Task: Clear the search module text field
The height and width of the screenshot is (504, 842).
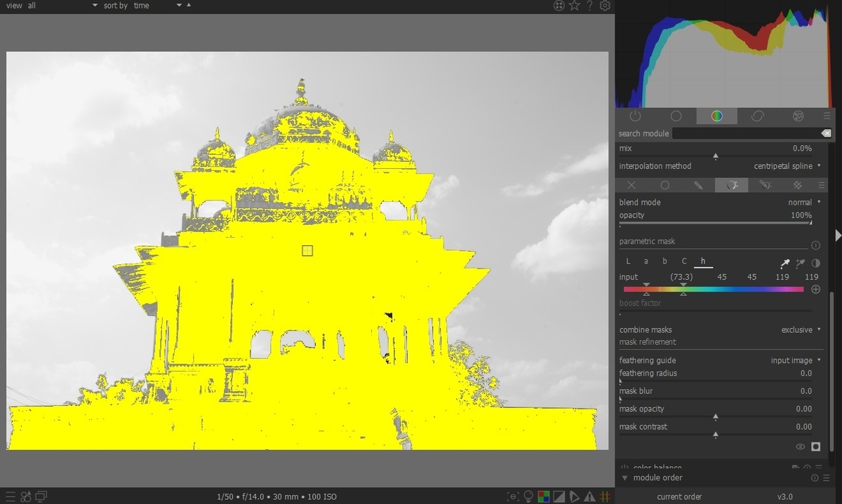Action: pyautogui.click(x=826, y=133)
